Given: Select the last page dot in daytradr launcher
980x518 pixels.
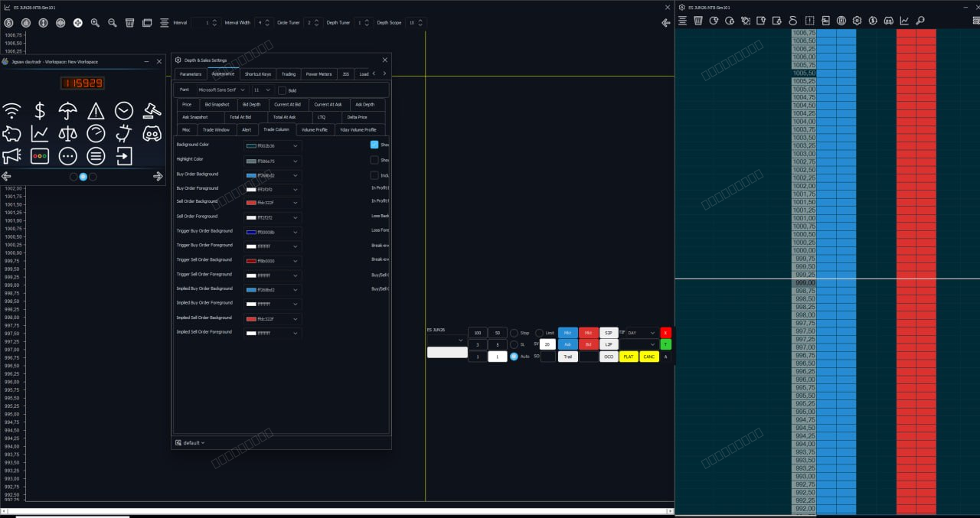Looking at the screenshot, I should pos(93,177).
